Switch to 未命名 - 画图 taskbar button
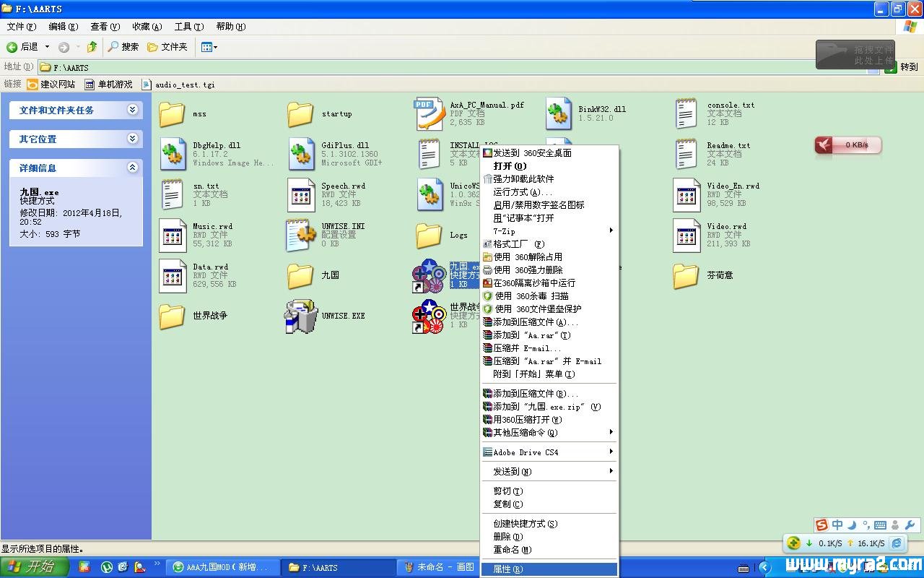This screenshot has height=578, width=924. tap(439, 567)
